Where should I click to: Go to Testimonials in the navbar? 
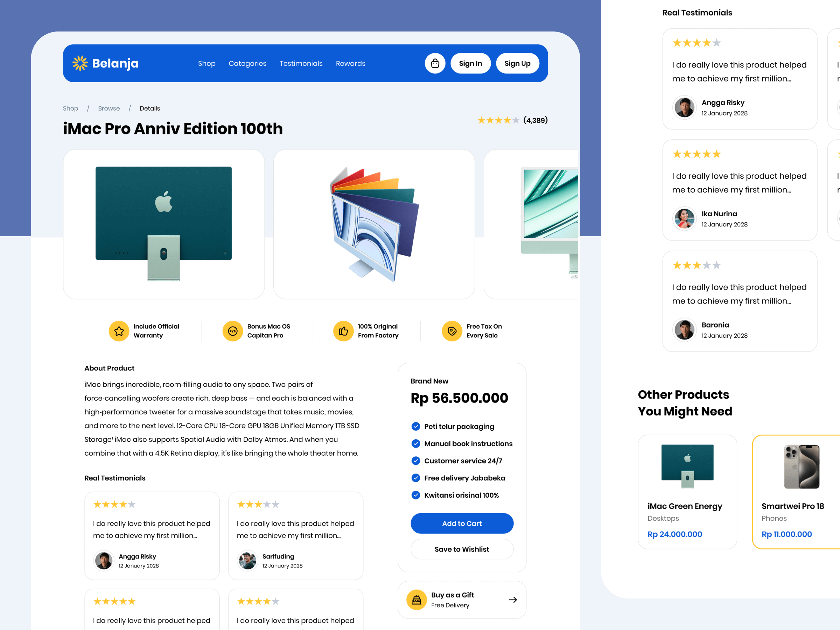pyautogui.click(x=301, y=63)
